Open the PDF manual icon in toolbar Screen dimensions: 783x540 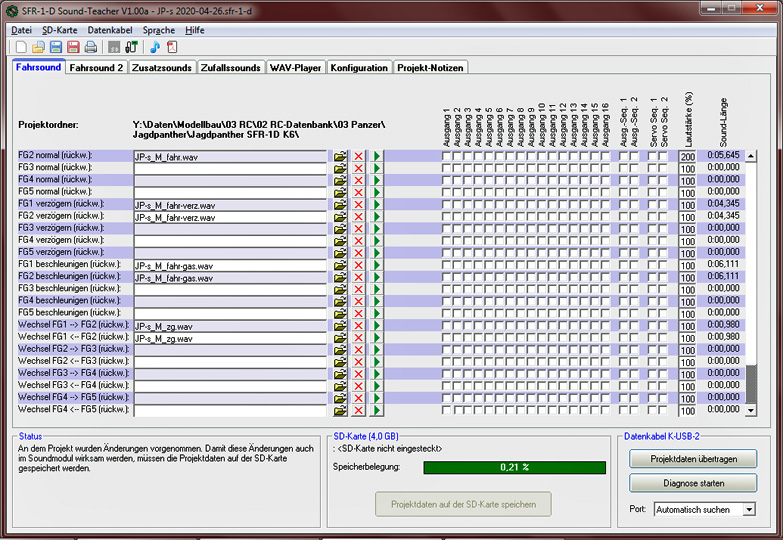coord(172,47)
